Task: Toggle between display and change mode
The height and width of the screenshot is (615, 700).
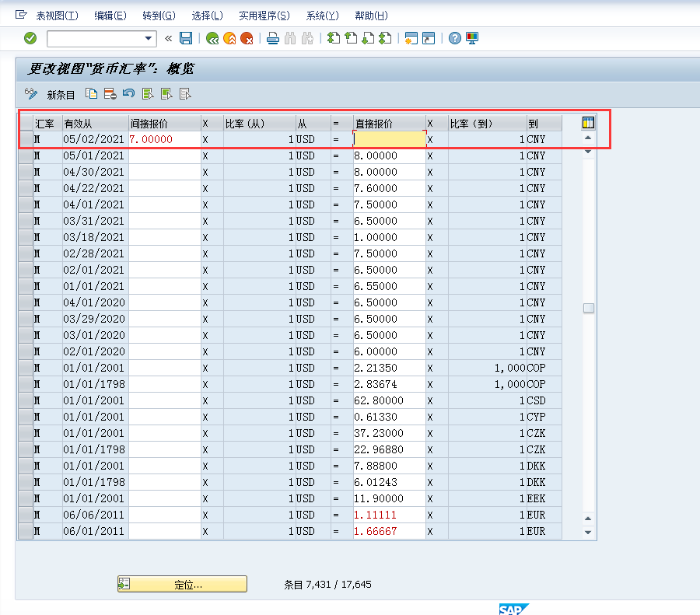Action: coord(30,93)
